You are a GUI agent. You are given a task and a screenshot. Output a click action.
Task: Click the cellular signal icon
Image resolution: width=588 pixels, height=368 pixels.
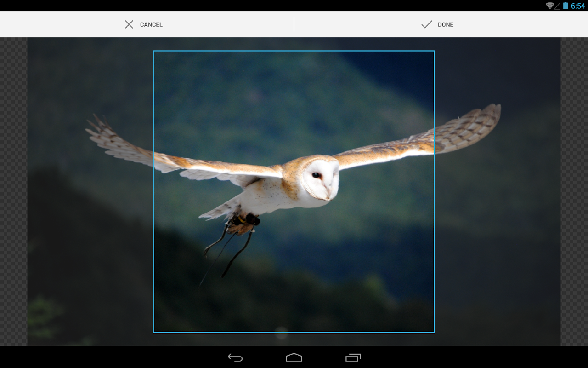(x=557, y=6)
